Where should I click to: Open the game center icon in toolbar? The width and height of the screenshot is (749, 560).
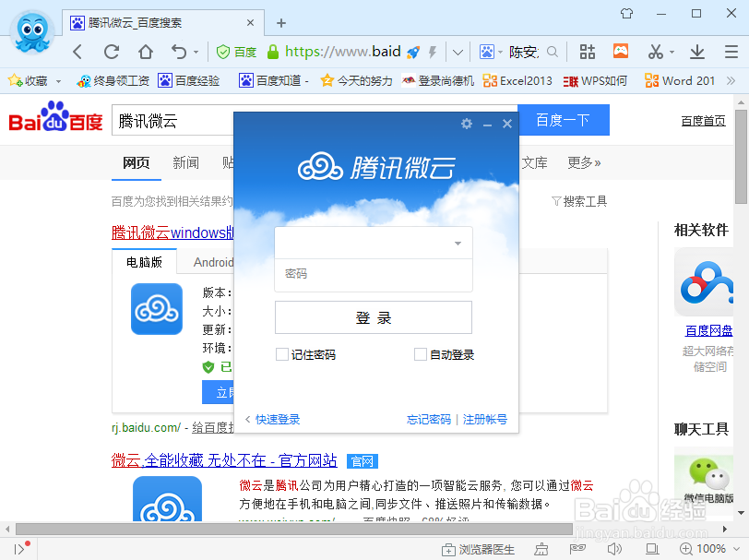click(622, 52)
